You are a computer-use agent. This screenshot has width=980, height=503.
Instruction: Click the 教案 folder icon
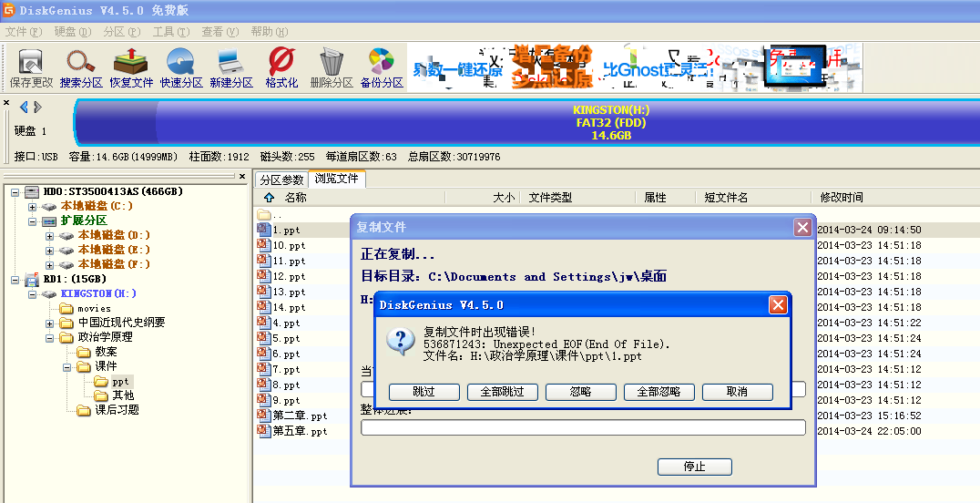point(84,352)
